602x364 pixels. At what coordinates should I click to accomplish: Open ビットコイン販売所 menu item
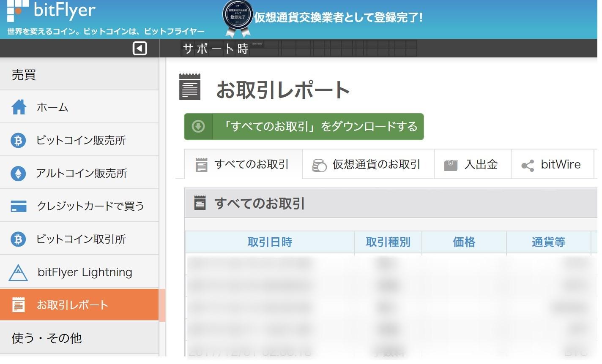(79, 140)
